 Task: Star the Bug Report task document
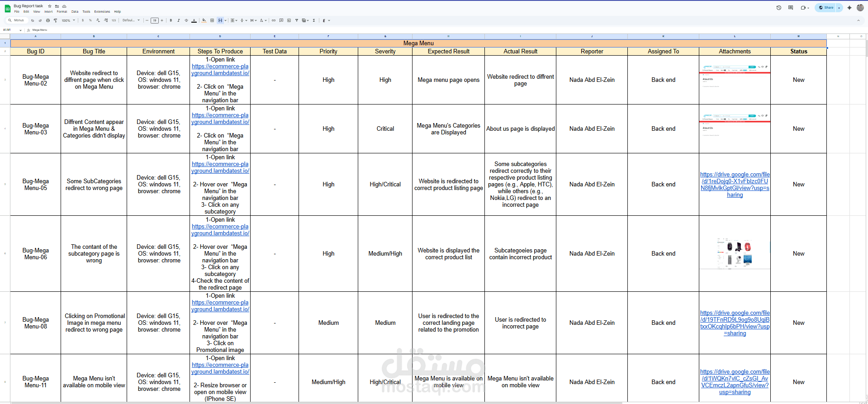pos(50,6)
